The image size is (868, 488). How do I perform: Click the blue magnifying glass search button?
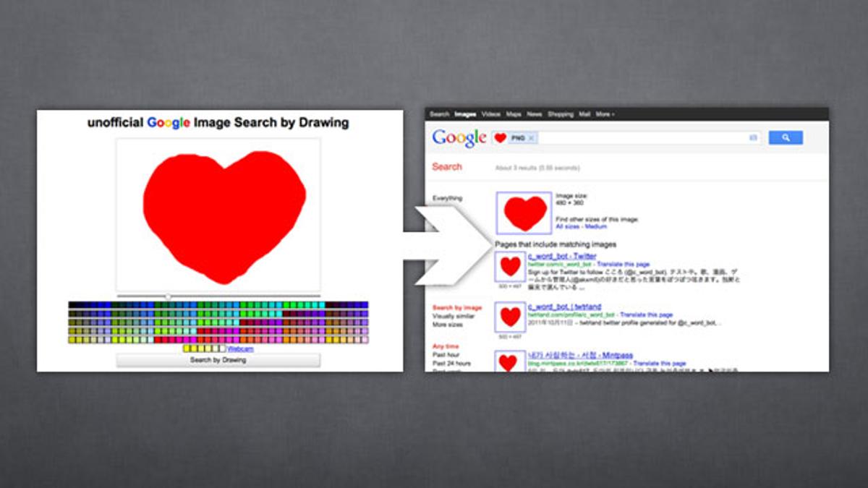click(785, 137)
